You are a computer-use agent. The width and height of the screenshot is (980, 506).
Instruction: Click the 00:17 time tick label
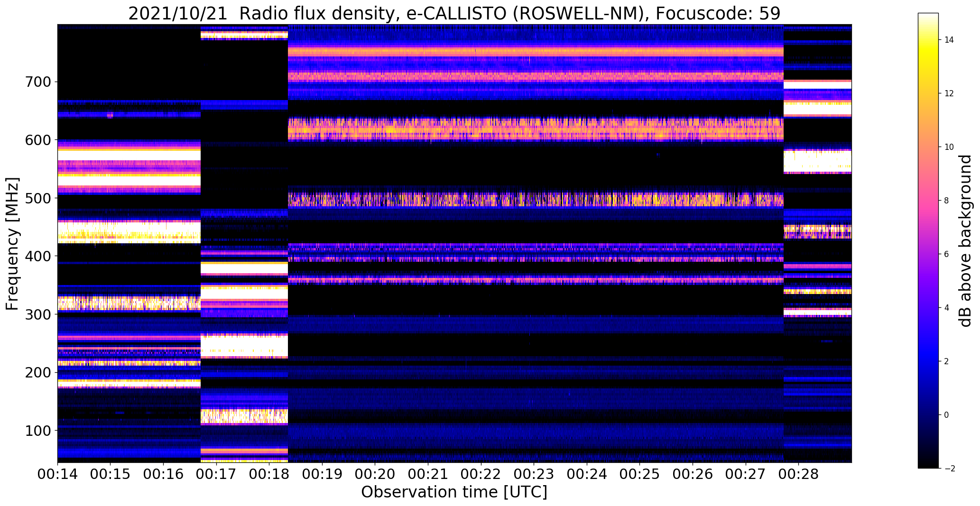pyautogui.click(x=216, y=474)
